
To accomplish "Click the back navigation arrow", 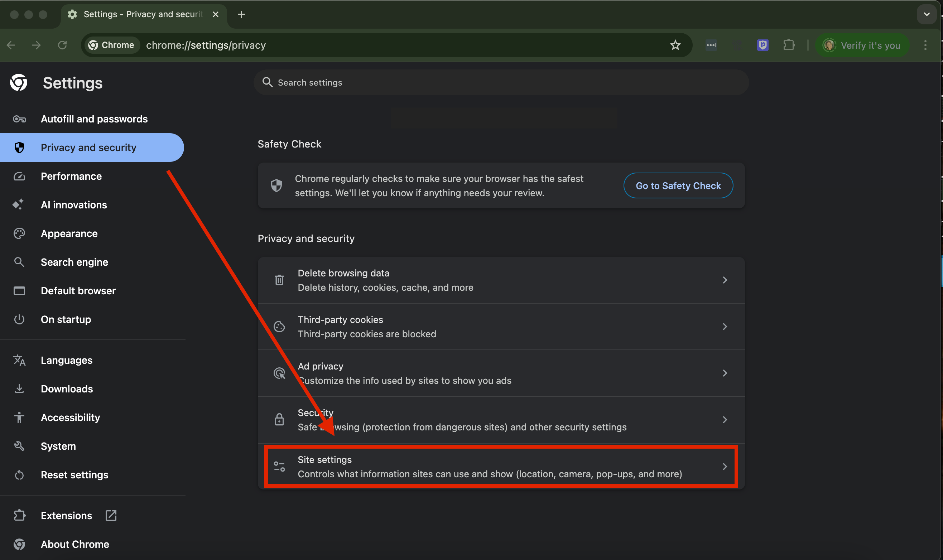I will 11,45.
